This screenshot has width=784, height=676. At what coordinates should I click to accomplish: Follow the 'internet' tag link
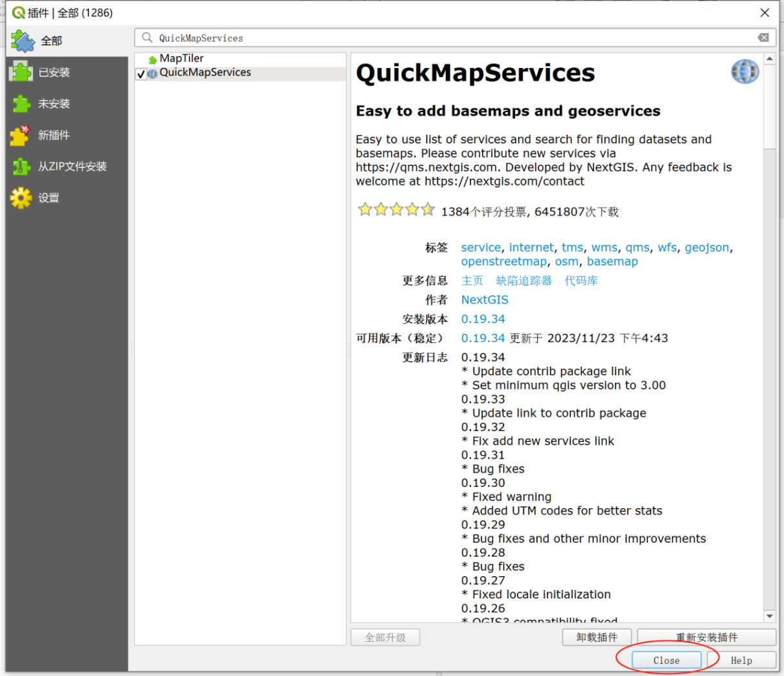pos(531,248)
